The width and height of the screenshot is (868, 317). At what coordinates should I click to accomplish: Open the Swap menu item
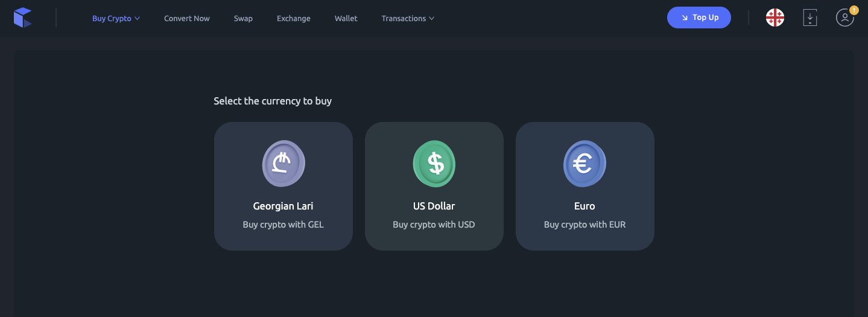click(243, 19)
